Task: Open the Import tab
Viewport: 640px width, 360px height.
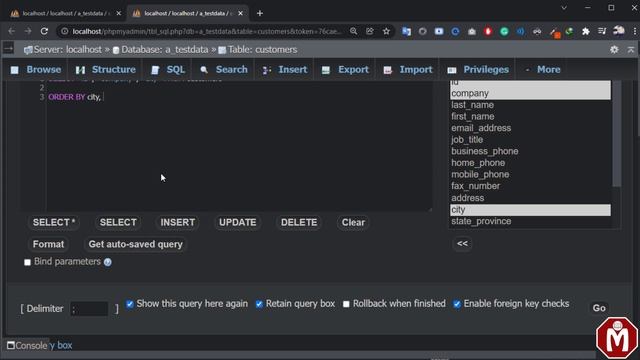Action: click(408, 69)
